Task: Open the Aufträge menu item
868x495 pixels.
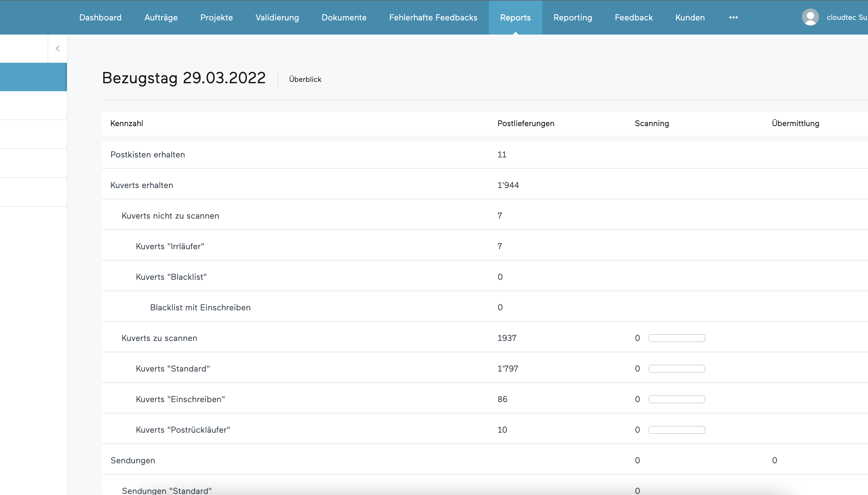Action: 160,17
